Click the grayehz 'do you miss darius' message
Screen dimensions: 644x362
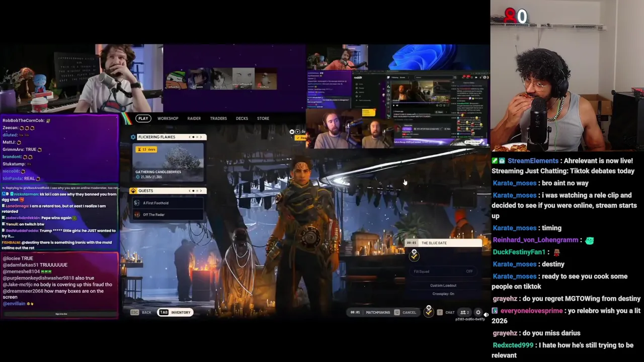click(536, 333)
